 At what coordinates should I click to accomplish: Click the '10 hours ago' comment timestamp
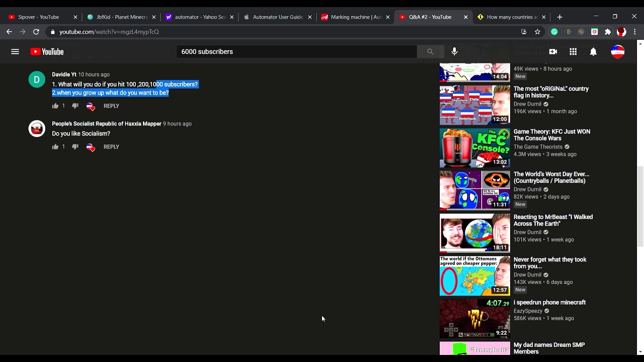94,74
